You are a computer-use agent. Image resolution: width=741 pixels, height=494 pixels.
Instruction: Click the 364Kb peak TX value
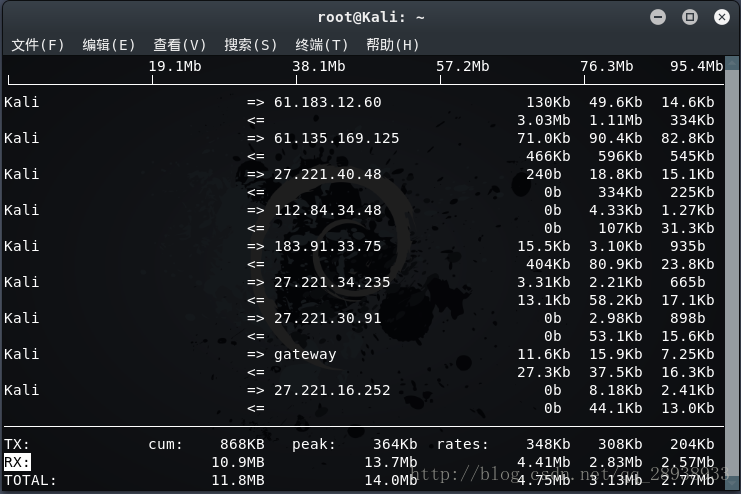coord(395,444)
